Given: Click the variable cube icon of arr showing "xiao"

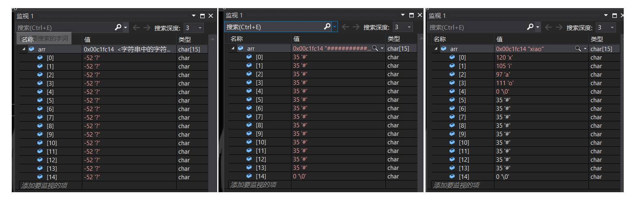Looking at the screenshot, I should (x=444, y=49).
